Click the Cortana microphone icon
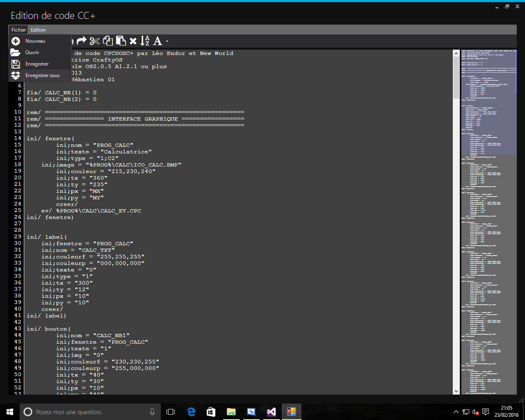The width and height of the screenshot is (525, 420). (x=152, y=412)
